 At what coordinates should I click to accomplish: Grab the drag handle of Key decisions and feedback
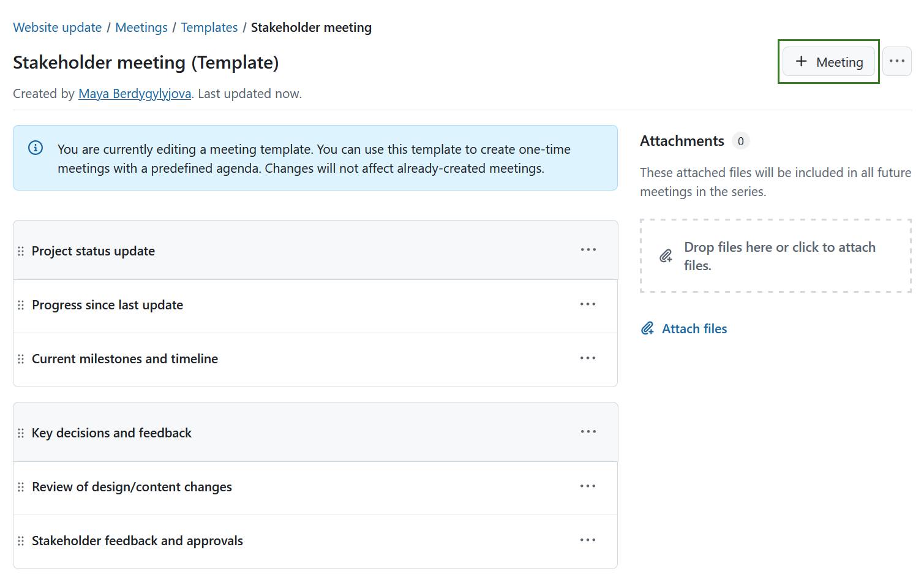21,432
